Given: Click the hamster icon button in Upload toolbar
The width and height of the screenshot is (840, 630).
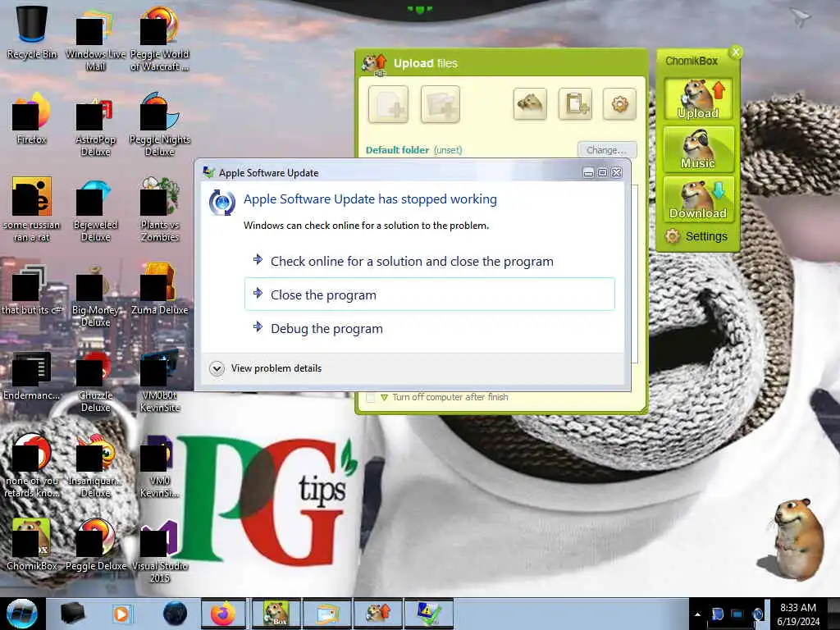Looking at the screenshot, I should tap(530, 104).
